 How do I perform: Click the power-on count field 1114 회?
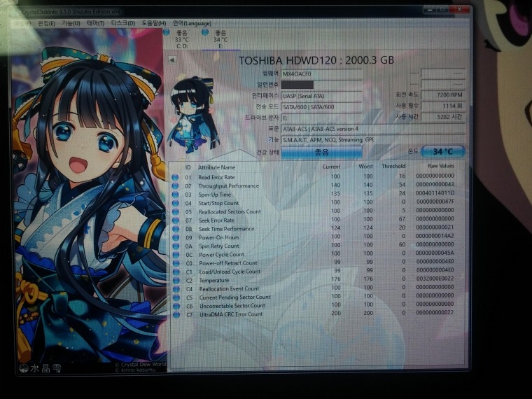pyautogui.click(x=443, y=106)
